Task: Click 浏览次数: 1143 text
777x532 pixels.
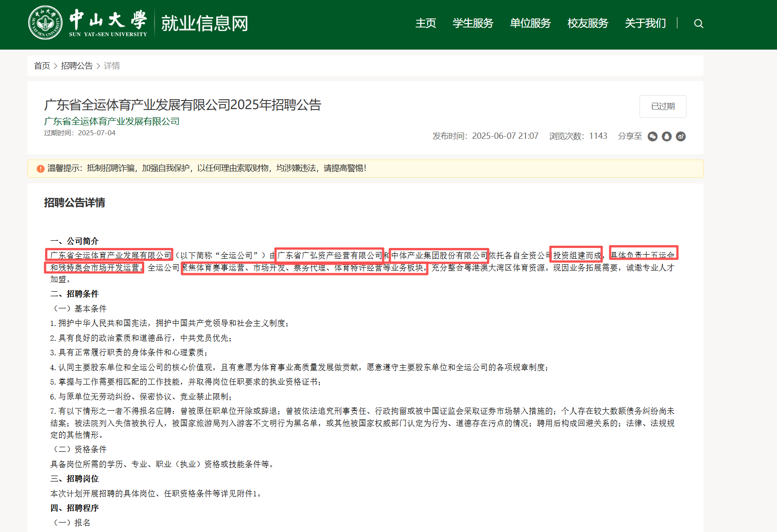Action: [578, 136]
